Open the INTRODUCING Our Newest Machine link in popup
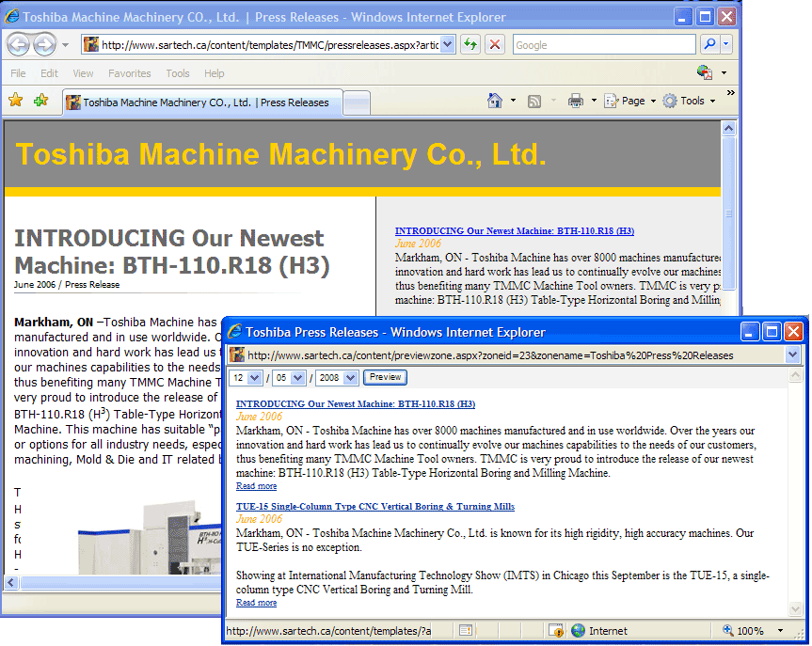 [x=356, y=403]
